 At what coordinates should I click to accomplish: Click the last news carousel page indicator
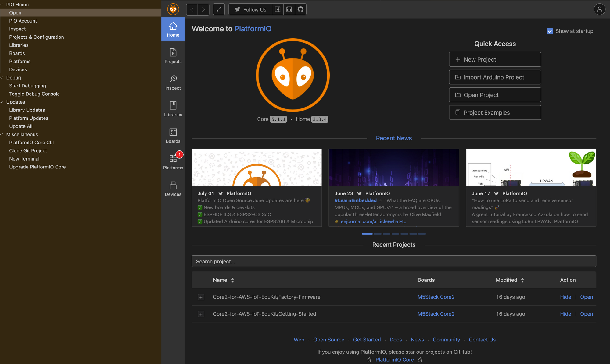422,234
